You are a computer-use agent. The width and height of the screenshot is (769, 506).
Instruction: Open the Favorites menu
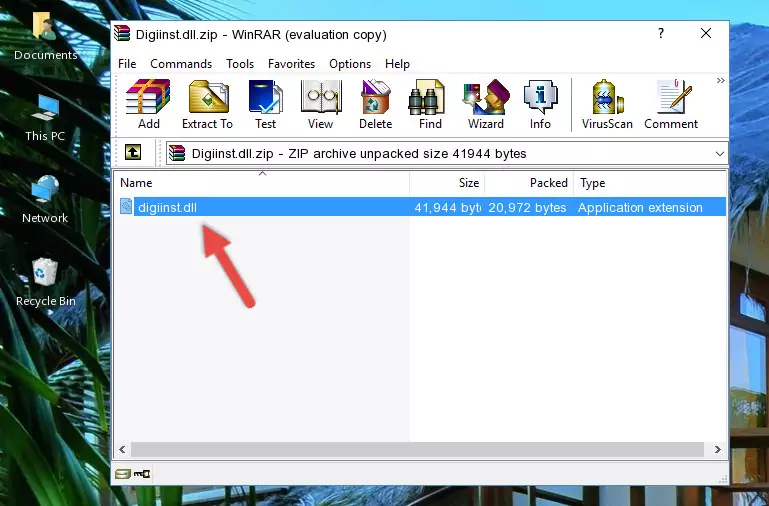tap(291, 64)
